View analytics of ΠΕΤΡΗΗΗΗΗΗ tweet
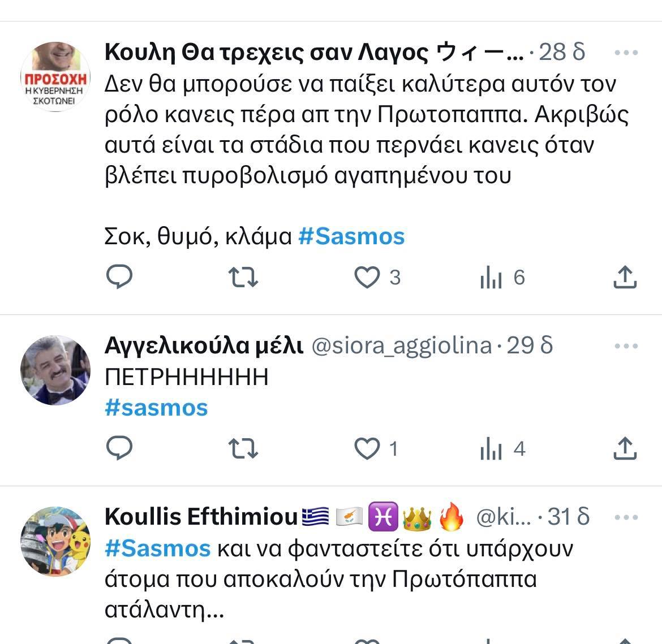The height and width of the screenshot is (644, 662). 491,448
